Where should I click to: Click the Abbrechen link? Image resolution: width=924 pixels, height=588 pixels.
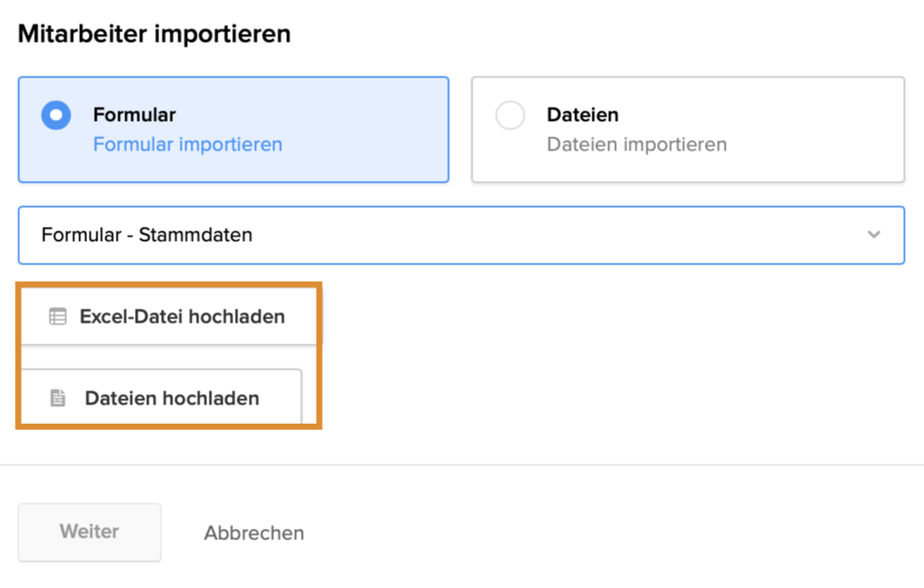tap(254, 533)
